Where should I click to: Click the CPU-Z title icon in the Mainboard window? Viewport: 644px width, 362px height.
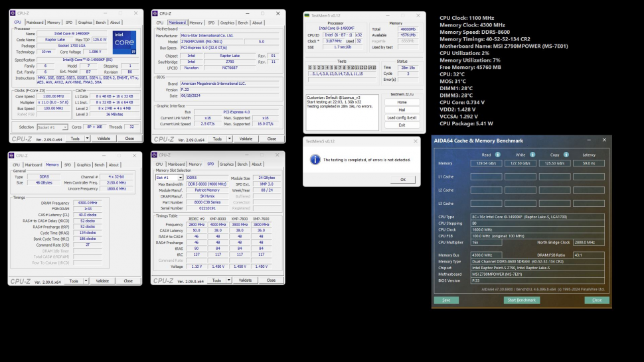pyautogui.click(x=157, y=13)
